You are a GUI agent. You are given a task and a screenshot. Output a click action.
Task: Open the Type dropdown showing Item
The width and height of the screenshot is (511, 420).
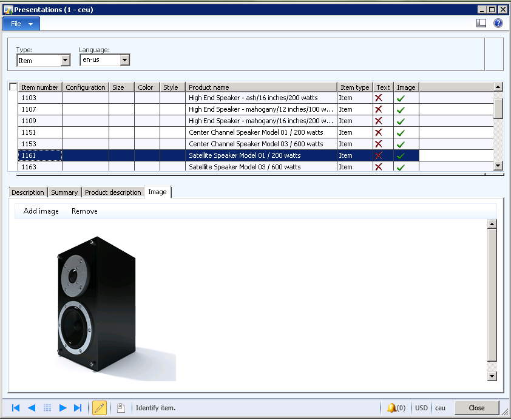click(x=66, y=60)
